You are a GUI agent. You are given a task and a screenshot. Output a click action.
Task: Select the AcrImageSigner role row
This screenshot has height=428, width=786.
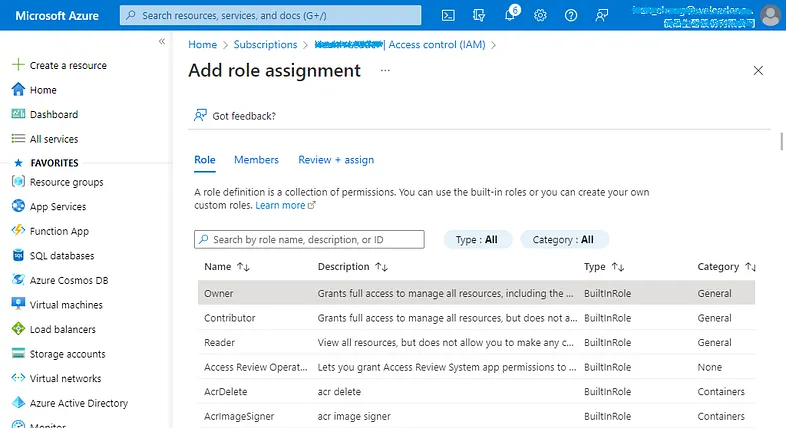coord(477,416)
